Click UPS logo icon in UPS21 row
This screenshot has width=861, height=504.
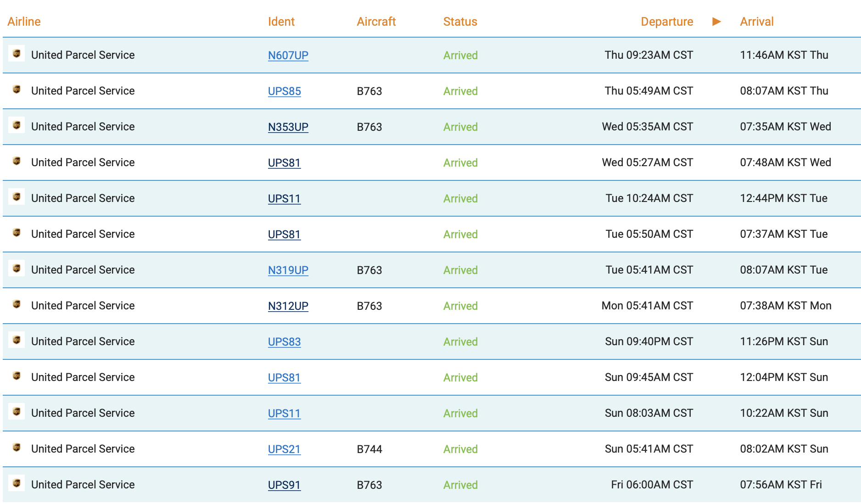(17, 448)
